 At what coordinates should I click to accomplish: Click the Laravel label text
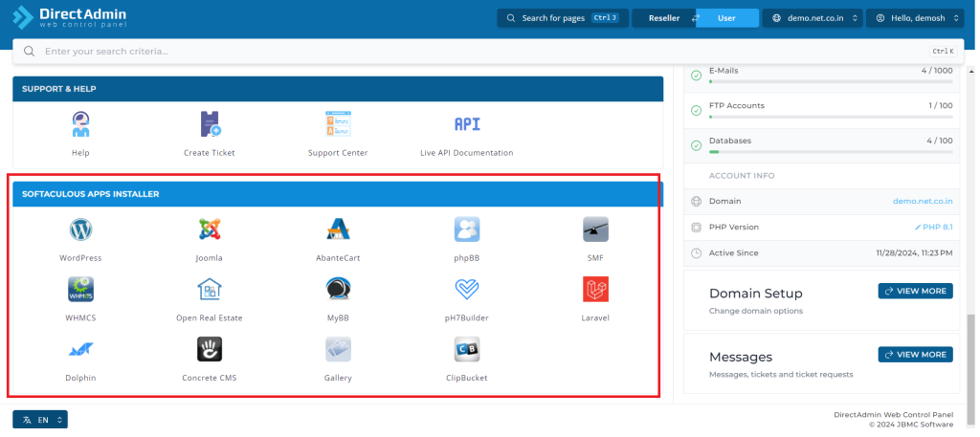[595, 317]
